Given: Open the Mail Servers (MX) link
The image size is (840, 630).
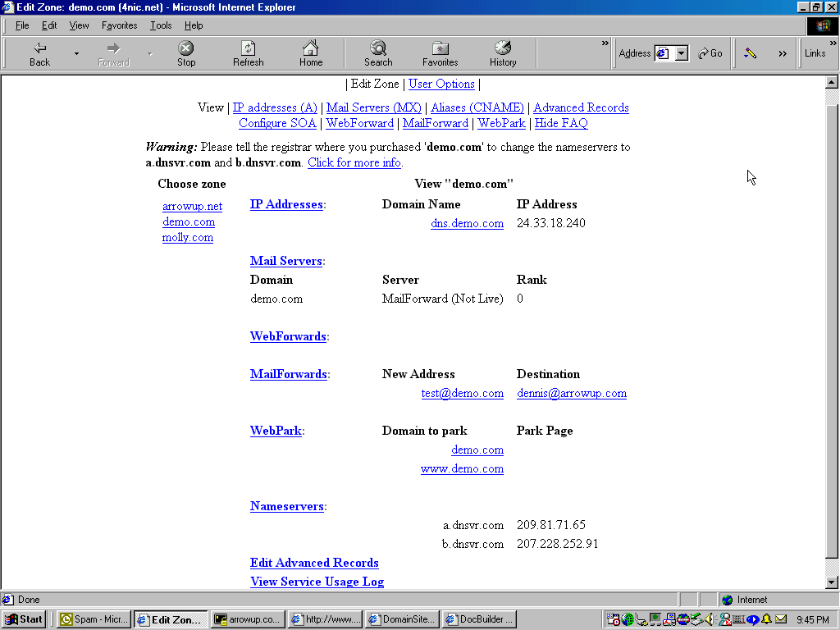Looking at the screenshot, I should (x=374, y=107).
